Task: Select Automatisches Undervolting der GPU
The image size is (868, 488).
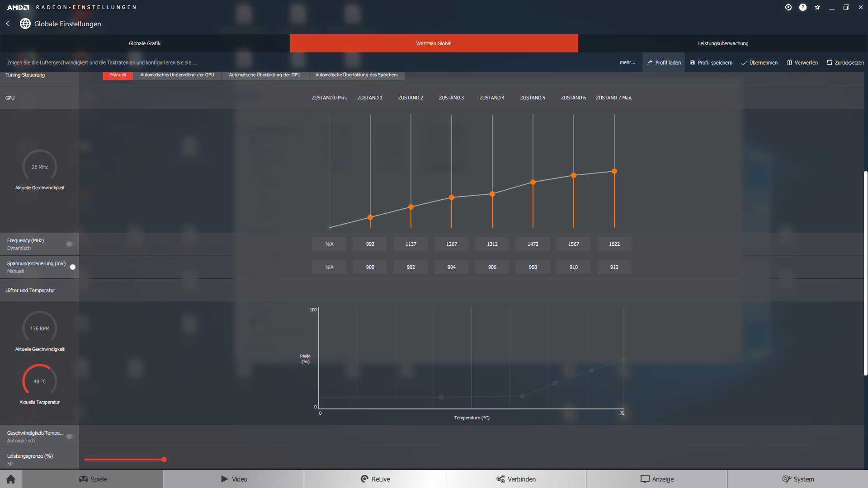Action: click(177, 75)
